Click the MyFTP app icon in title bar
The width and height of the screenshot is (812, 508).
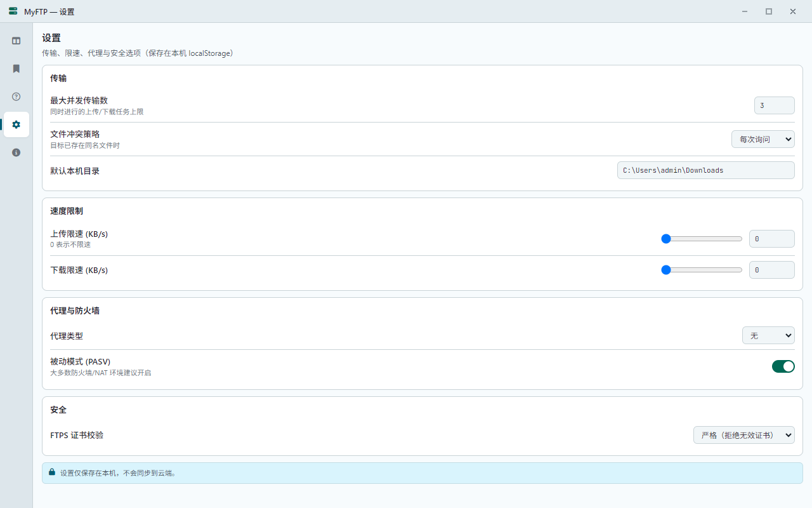13,11
